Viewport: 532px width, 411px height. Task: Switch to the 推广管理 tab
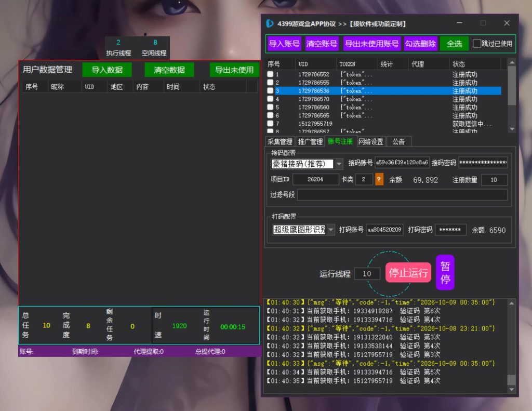pos(310,141)
